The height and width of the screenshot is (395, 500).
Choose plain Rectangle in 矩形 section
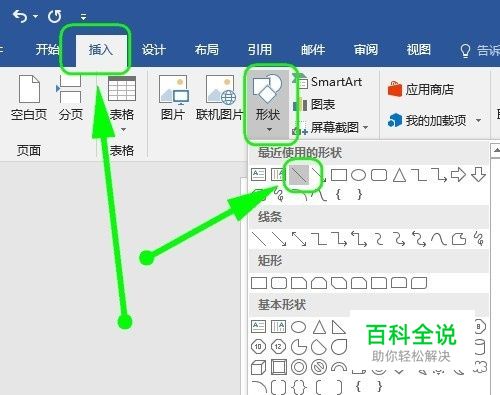coord(259,283)
